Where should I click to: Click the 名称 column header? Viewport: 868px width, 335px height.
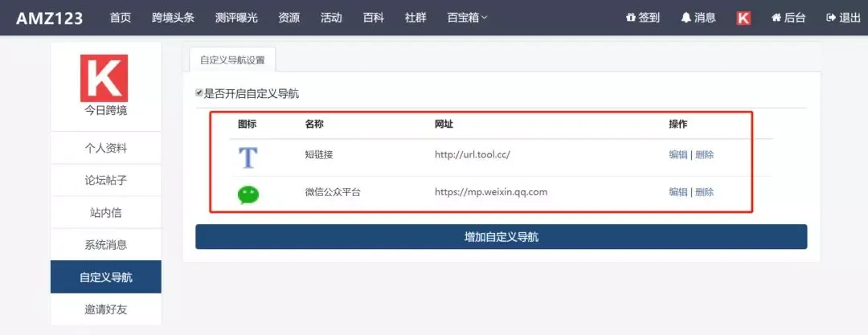click(x=314, y=124)
